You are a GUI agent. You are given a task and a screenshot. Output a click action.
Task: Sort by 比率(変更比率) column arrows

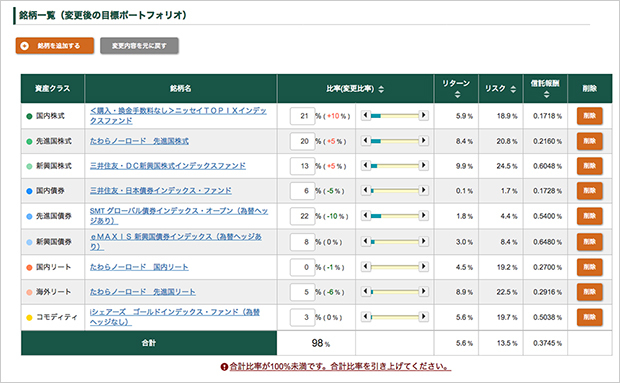click(381, 89)
